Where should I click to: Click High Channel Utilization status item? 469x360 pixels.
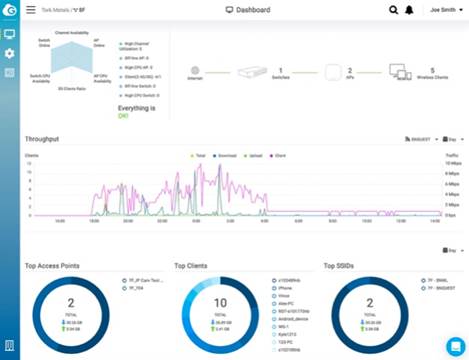coord(134,46)
